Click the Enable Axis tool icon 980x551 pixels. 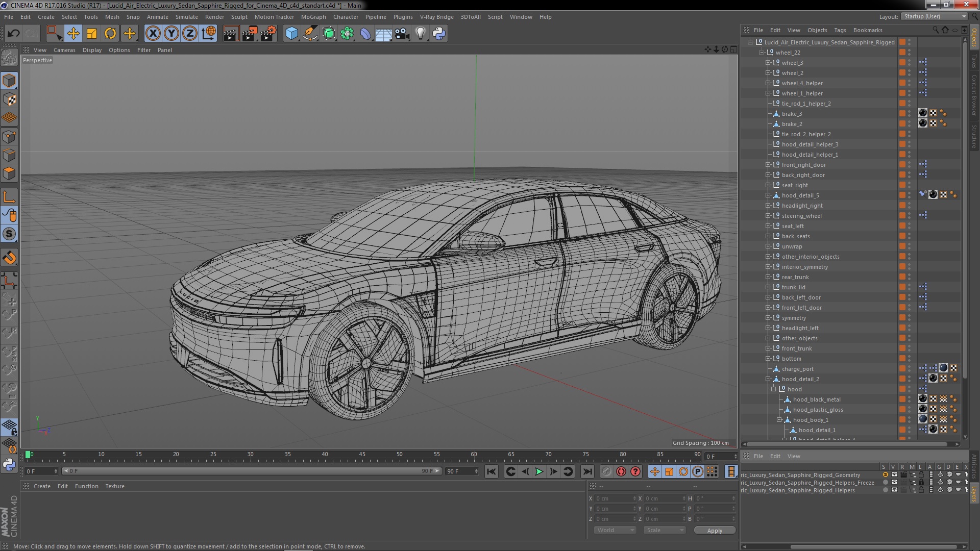pos(9,197)
